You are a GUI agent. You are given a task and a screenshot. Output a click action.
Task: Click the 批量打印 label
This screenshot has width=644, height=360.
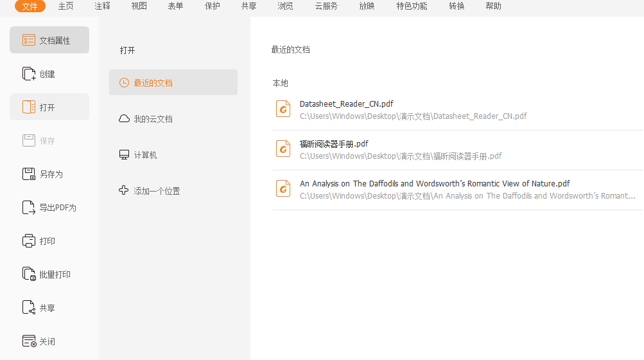55,274
